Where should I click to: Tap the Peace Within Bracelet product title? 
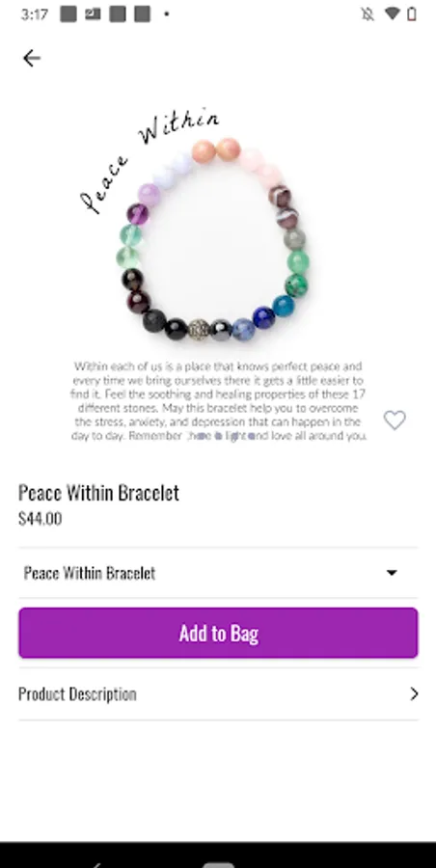pyautogui.click(x=98, y=493)
